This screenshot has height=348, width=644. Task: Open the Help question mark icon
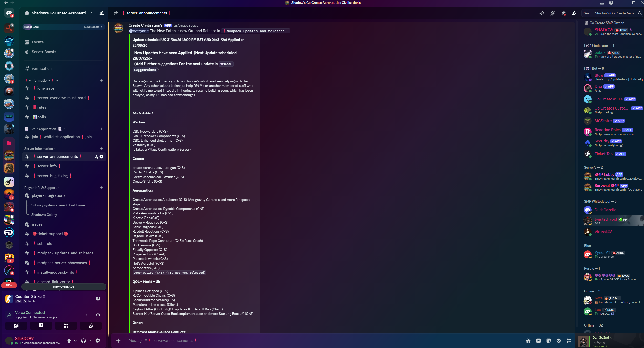(x=611, y=3)
